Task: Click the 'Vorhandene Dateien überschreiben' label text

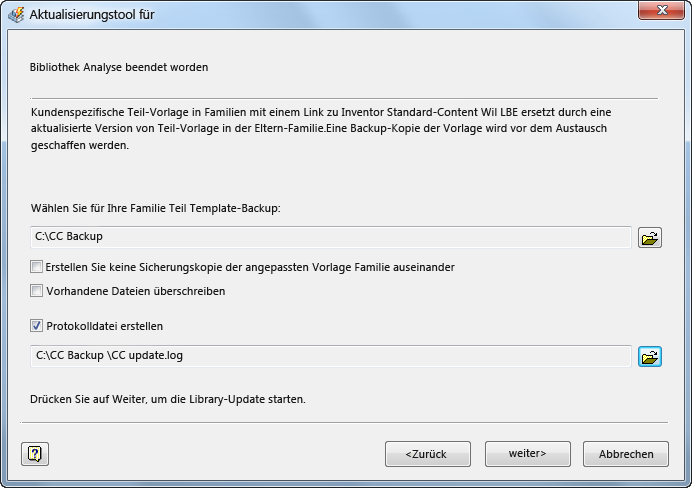Action: (136, 291)
